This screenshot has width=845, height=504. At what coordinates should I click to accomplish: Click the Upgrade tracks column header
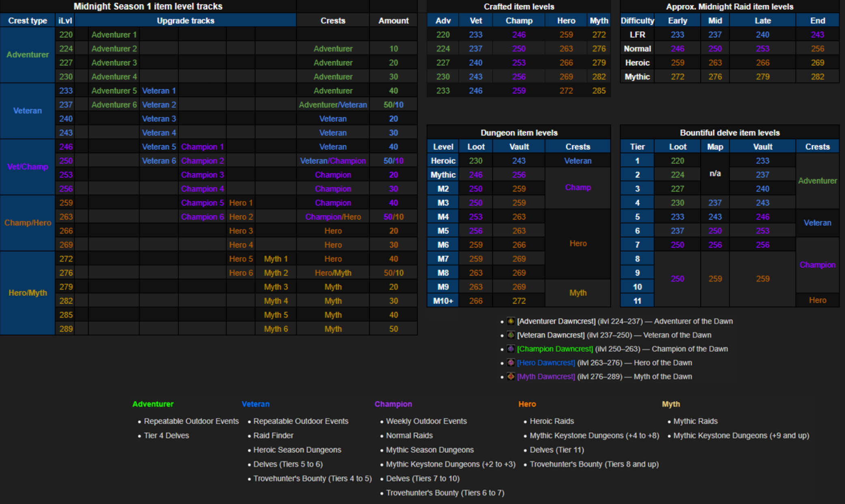coord(185,21)
